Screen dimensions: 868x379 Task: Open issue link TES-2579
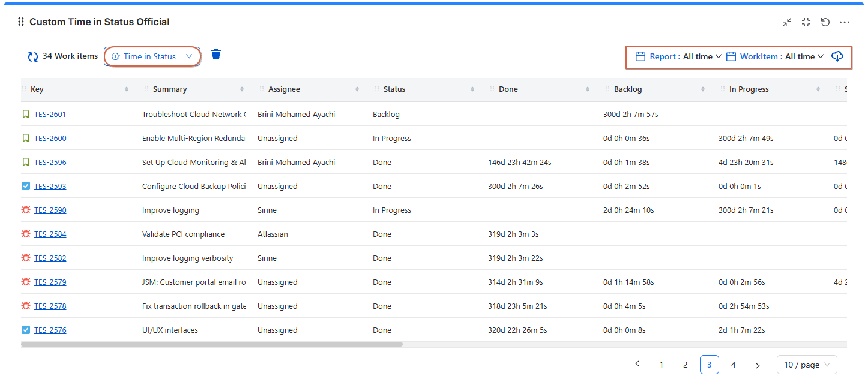(x=50, y=282)
